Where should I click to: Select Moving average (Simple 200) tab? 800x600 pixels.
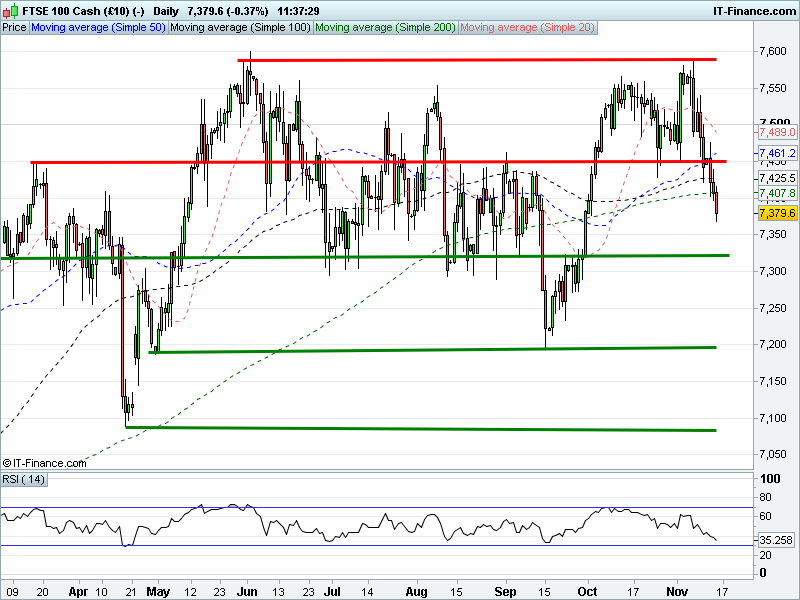[385, 28]
